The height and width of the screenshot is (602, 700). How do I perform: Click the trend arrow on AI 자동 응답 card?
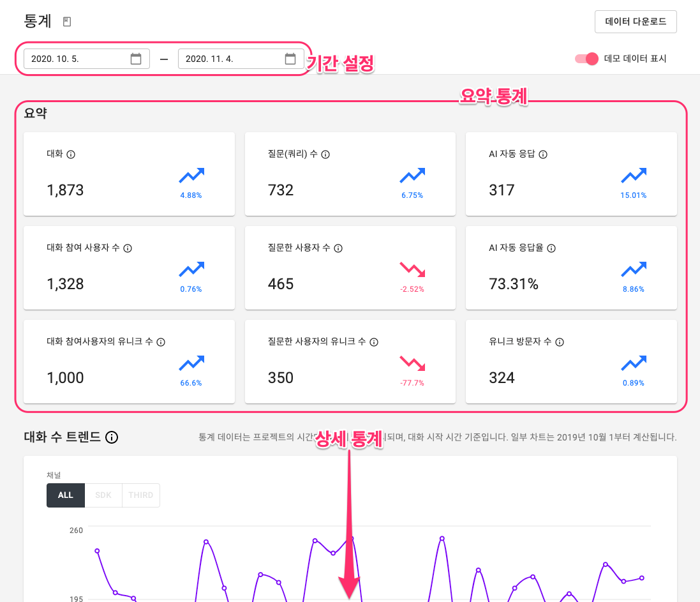(634, 176)
